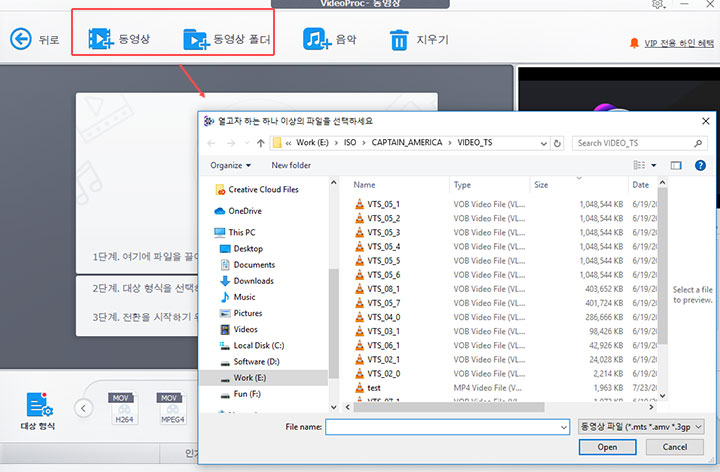The image size is (720, 472).
Task: Open the change view options dropdown
Action: coord(654,165)
